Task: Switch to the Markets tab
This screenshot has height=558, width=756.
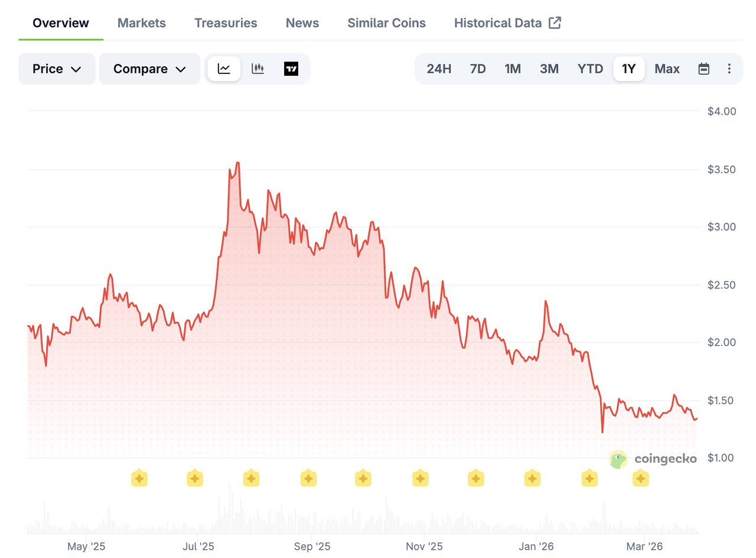Action: [142, 23]
